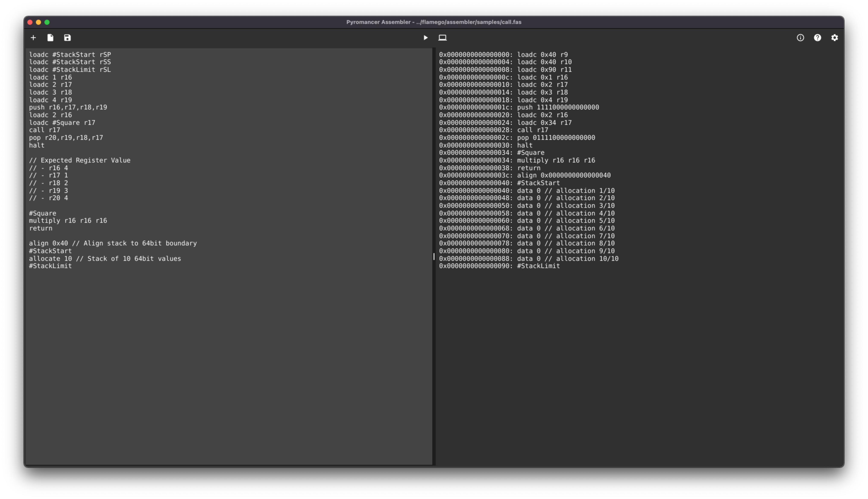Screen dimensions: 868x499
Task: Click the comment '// - r19 3'
Action: tap(48, 190)
